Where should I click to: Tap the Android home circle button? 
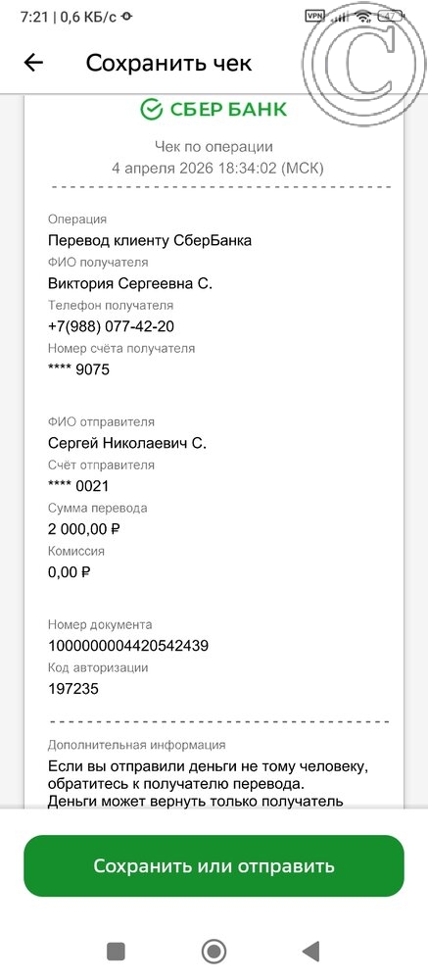(x=214, y=952)
